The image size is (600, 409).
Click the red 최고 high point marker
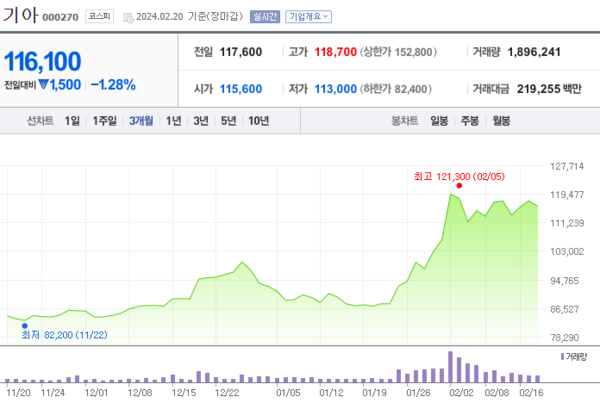click(459, 186)
